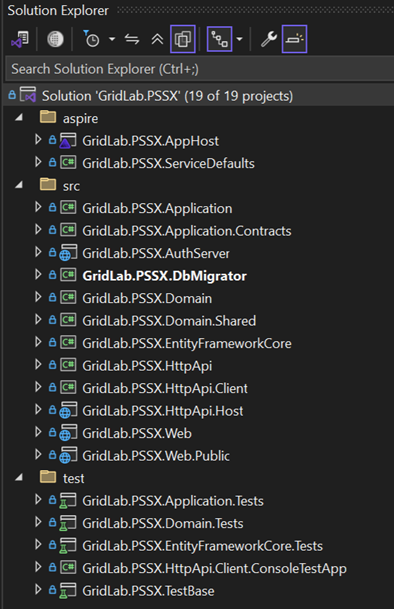The width and height of the screenshot is (394, 609).
Task: Select GridLab.PSSX.HttpApi.Host project
Action: coord(162,411)
